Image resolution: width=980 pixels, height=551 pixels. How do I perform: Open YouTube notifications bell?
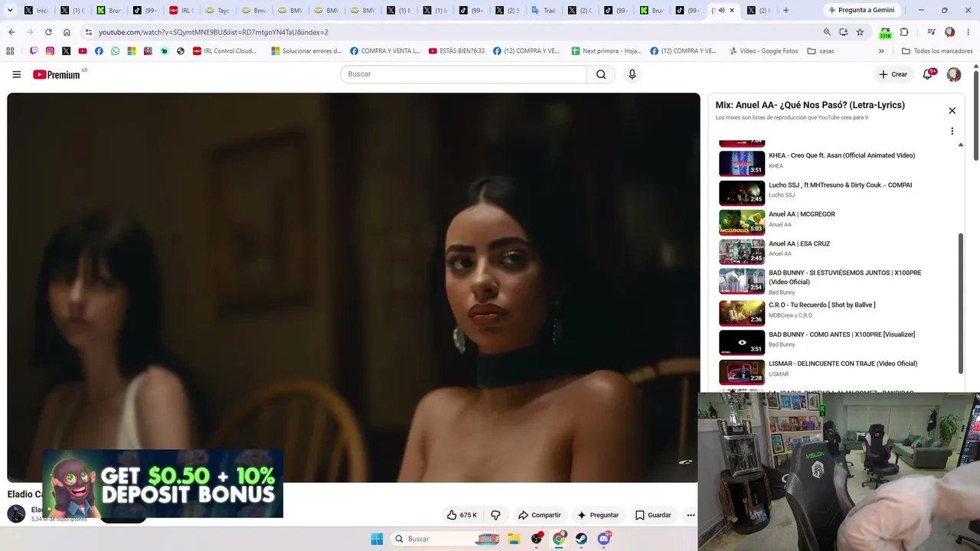click(x=928, y=74)
